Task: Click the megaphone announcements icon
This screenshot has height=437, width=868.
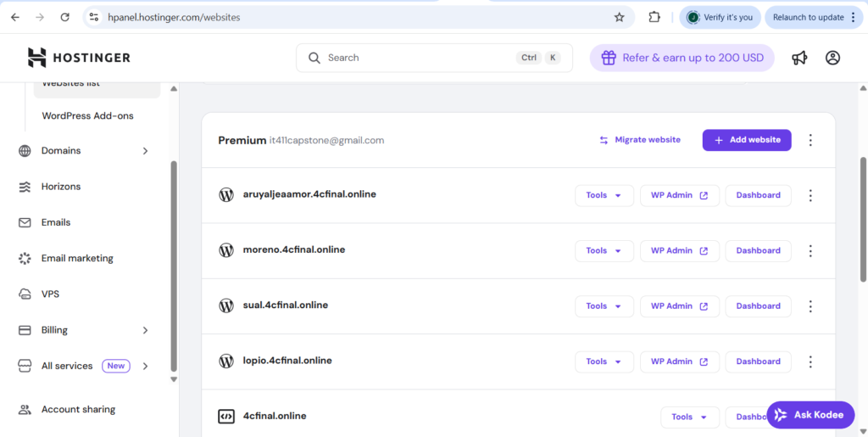Action: coord(799,58)
